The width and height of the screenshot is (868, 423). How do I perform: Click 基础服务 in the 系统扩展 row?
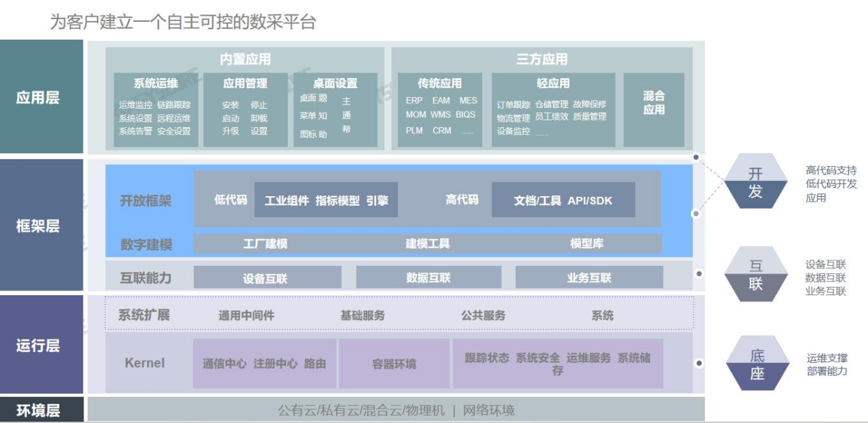(x=363, y=316)
